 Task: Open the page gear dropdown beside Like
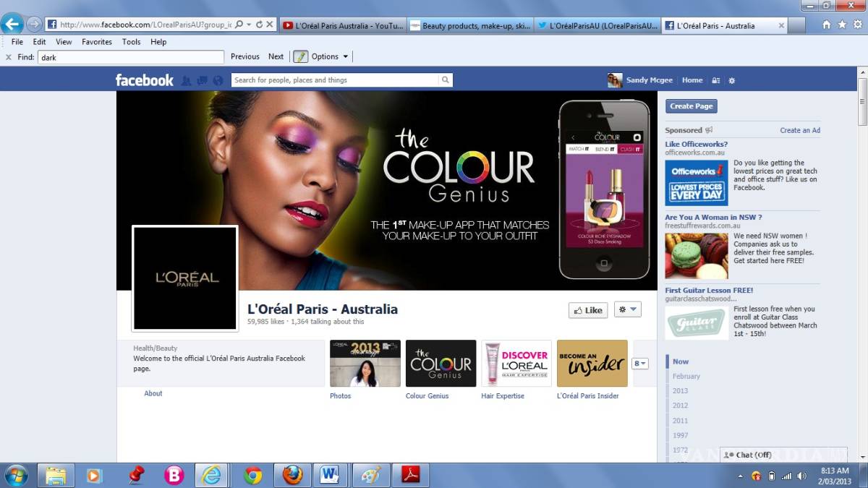(627, 309)
